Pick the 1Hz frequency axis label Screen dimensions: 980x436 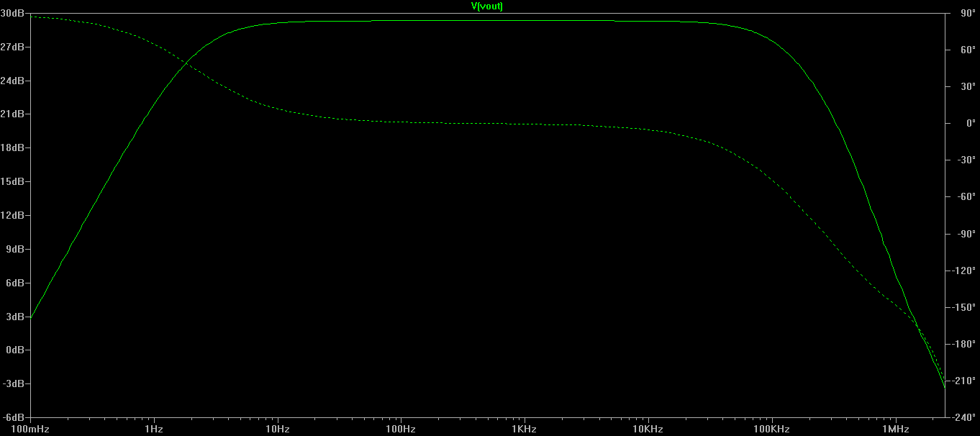(x=153, y=430)
